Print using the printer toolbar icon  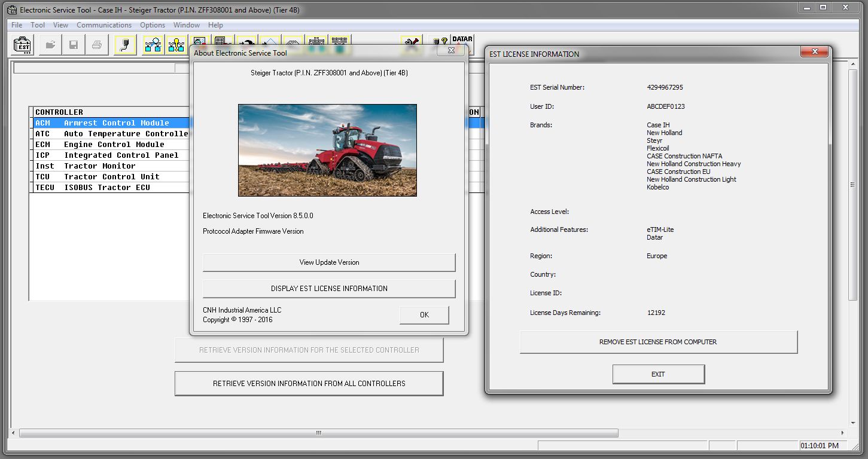click(x=96, y=45)
